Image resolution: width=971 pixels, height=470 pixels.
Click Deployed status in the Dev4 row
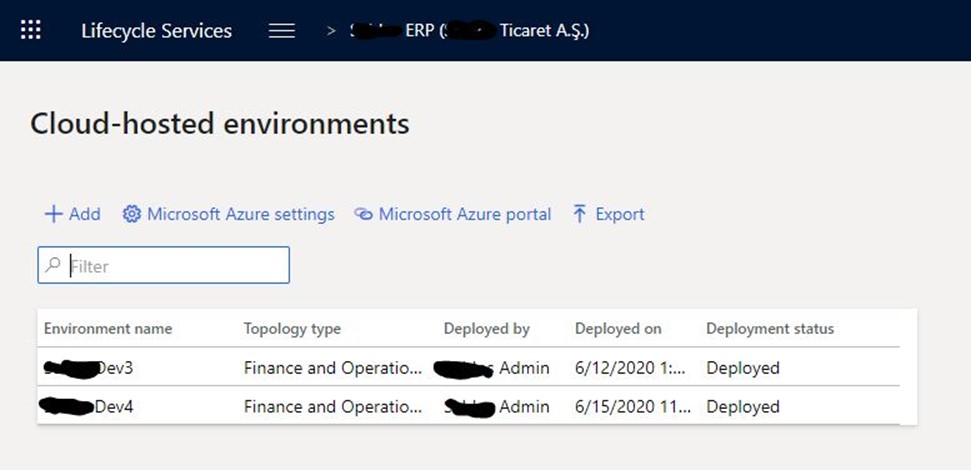[742, 407]
